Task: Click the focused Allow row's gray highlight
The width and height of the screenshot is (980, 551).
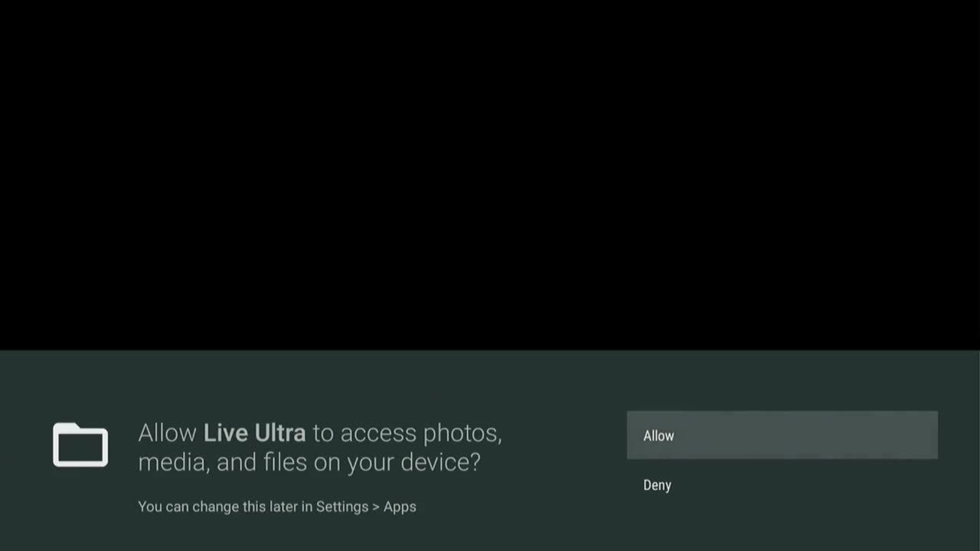Action: click(782, 435)
